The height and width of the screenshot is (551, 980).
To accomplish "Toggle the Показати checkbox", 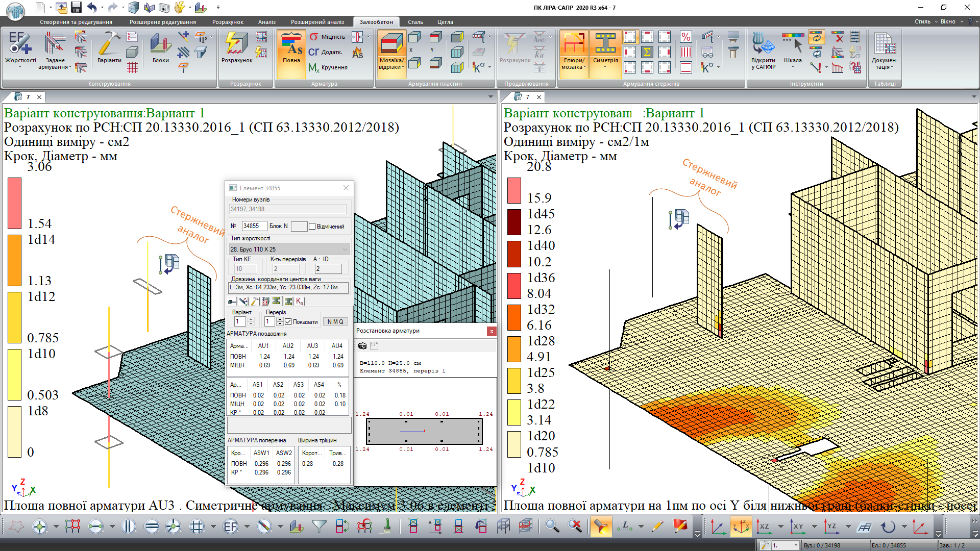I will [288, 322].
